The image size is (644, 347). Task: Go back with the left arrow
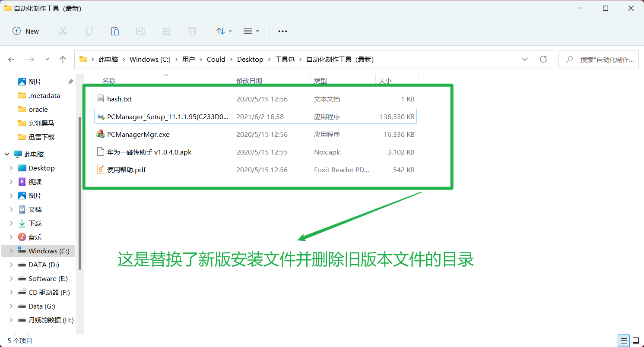(x=12, y=60)
